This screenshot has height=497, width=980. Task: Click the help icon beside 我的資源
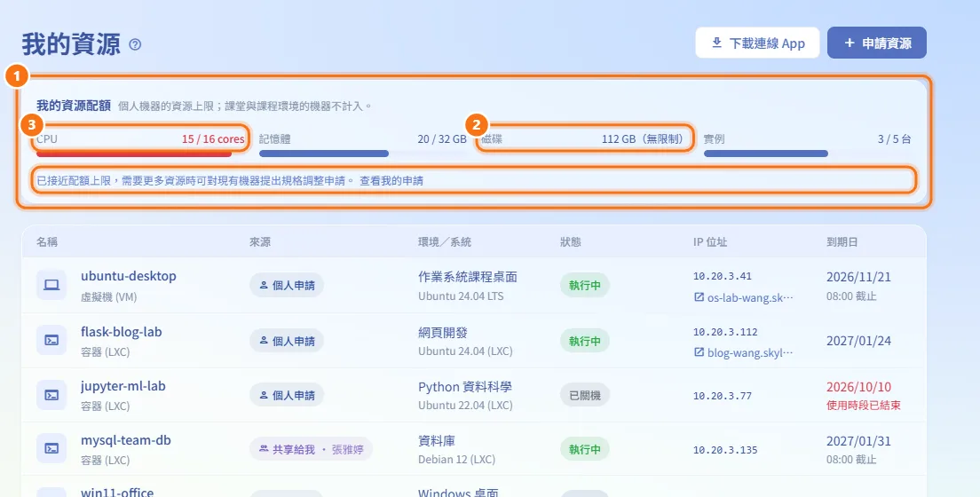[x=135, y=44]
